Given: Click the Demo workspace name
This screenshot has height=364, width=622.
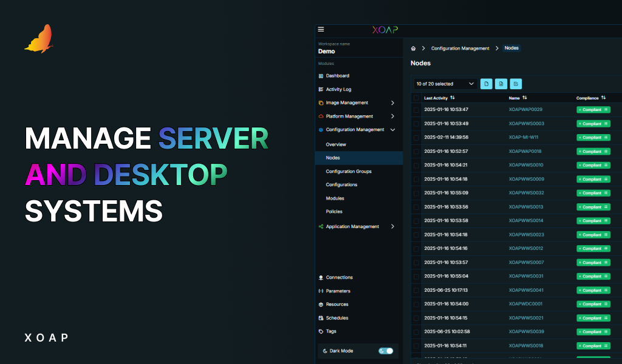Looking at the screenshot, I should click(326, 52).
